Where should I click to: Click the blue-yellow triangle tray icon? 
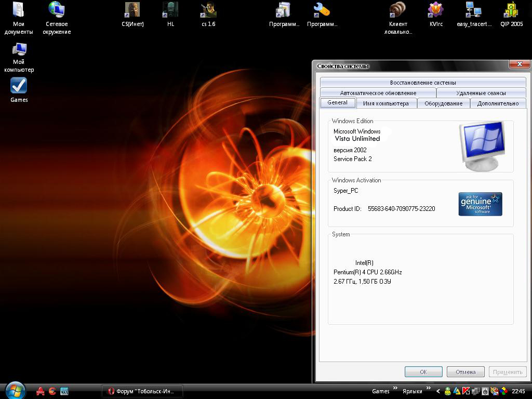click(457, 391)
